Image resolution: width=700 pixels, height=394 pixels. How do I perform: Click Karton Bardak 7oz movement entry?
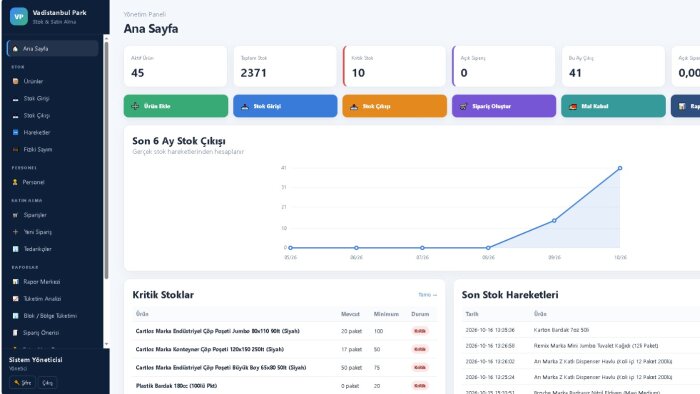pos(561,330)
